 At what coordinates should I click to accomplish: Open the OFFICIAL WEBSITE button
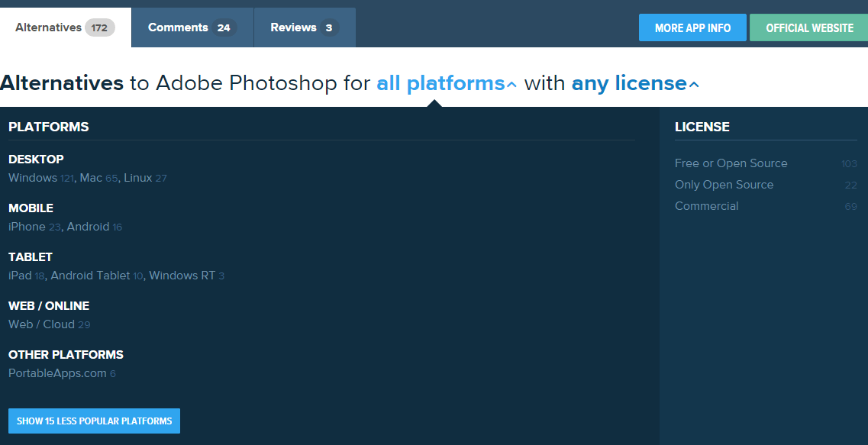click(x=809, y=27)
